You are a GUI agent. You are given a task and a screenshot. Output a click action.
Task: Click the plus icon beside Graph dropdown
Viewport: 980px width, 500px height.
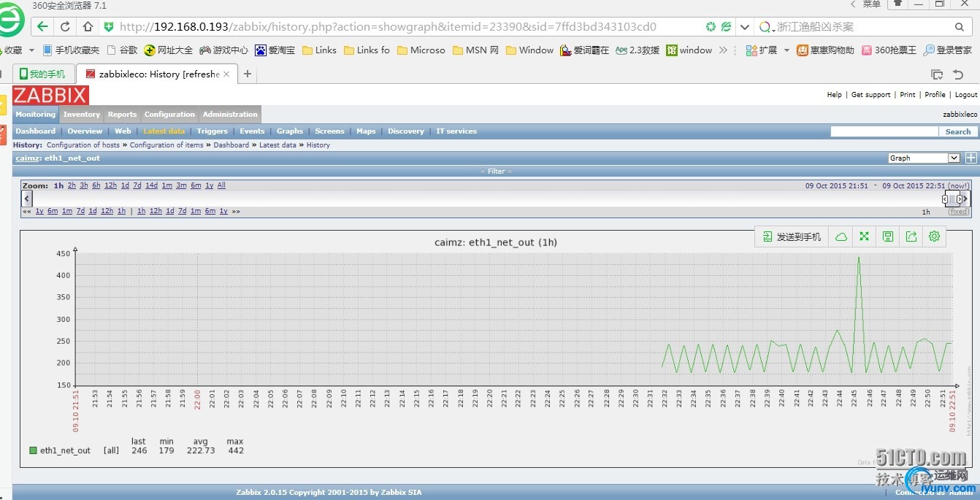971,158
